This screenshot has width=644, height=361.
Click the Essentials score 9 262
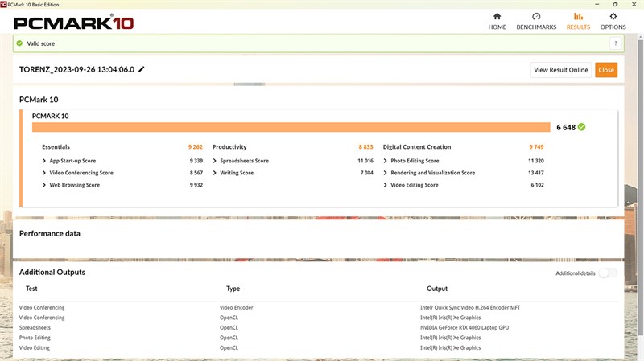click(196, 147)
